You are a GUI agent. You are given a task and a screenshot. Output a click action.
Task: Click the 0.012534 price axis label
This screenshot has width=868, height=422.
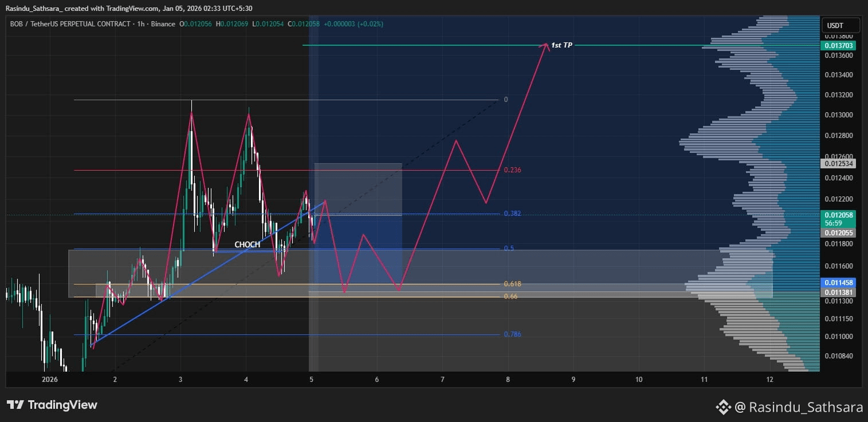coord(839,164)
